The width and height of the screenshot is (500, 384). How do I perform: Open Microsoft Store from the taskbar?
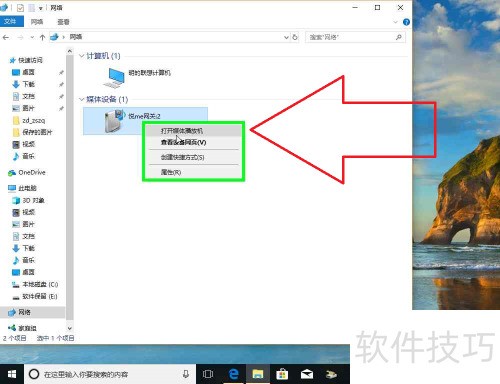pyautogui.click(x=282, y=374)
